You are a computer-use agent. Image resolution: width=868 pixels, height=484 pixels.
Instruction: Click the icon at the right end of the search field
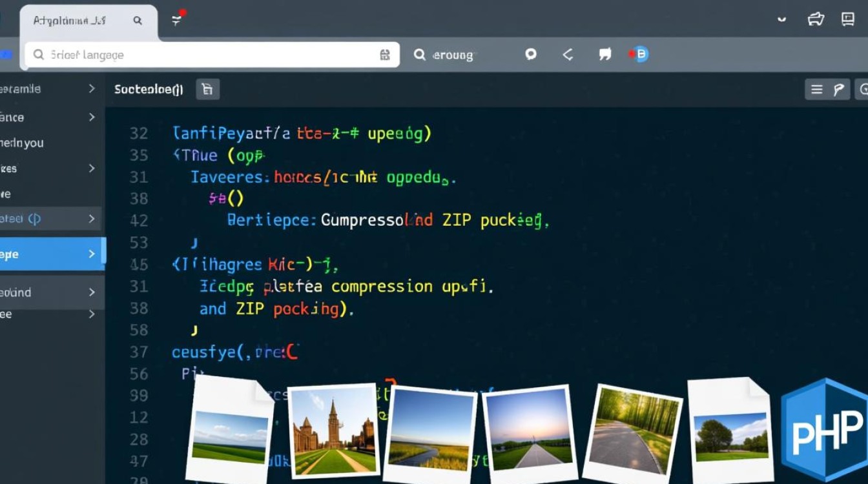click(x=385, y=55)
